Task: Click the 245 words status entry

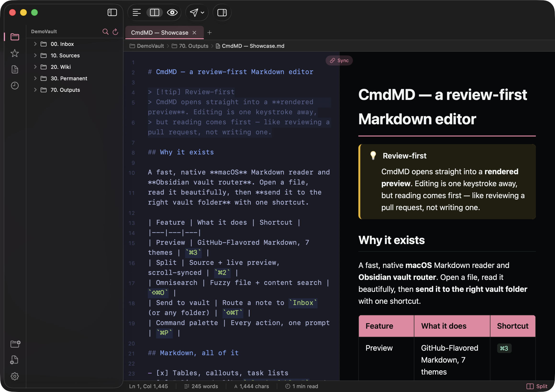Action: coord(201,386)
